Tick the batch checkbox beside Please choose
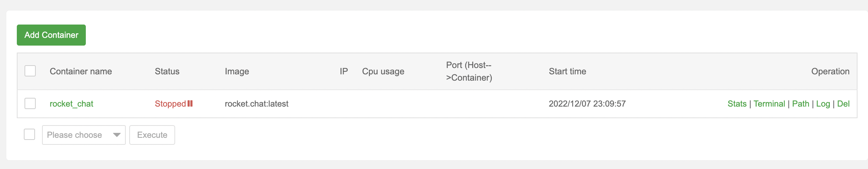Image resolution: width=868 pixels, height=169 pixels. 29,135
